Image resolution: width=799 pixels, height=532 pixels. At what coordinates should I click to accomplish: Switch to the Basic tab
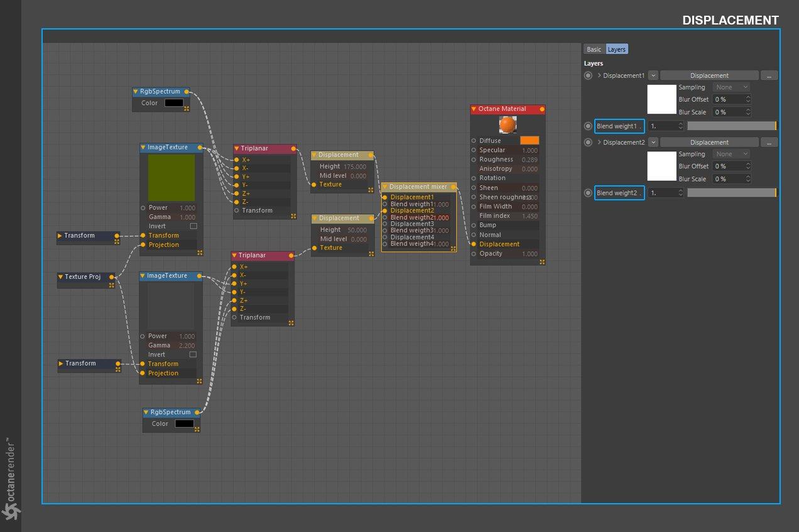[x=594, y=49]
